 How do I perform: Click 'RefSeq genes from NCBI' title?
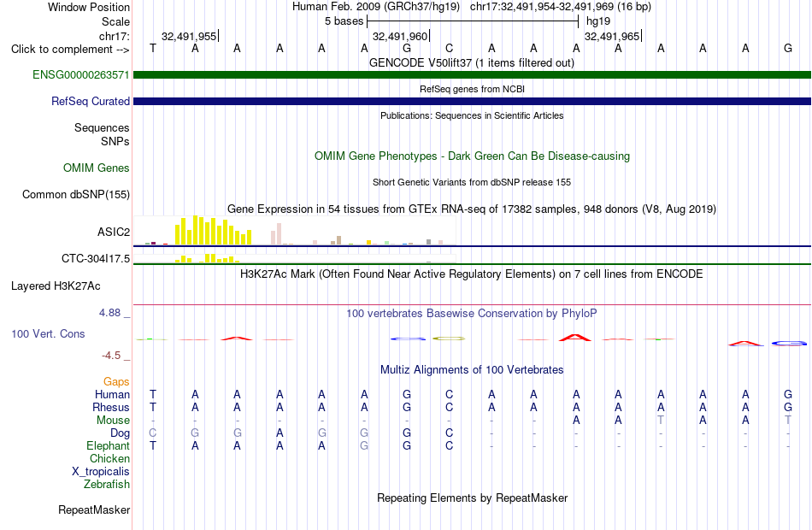pos(472,89)
